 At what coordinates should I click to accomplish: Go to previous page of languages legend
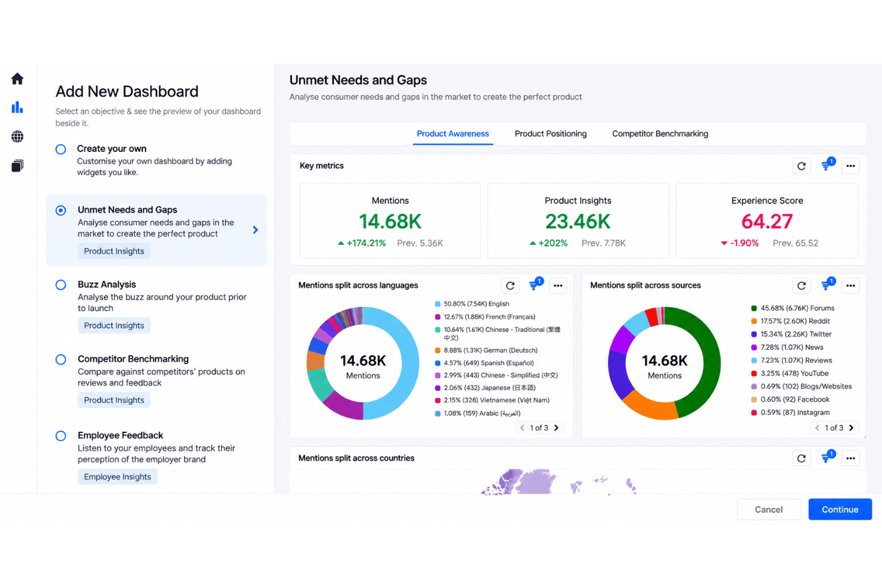click(x=522, y=428)
